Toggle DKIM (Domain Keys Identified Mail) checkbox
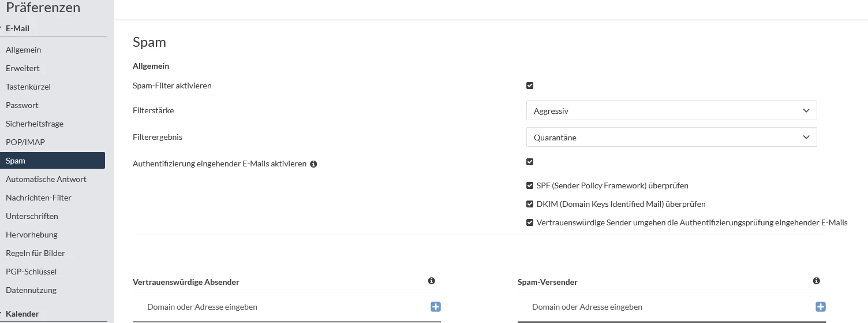The height and width of the screenshot is (323, 868). coord(530,204)
